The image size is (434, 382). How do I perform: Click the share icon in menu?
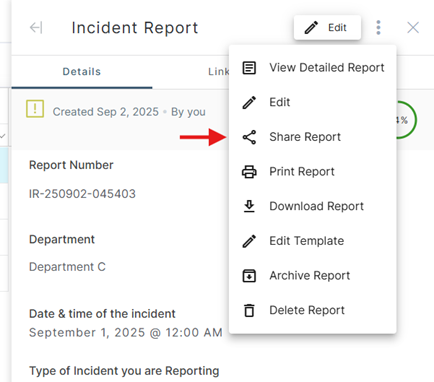tap(249, 137)
